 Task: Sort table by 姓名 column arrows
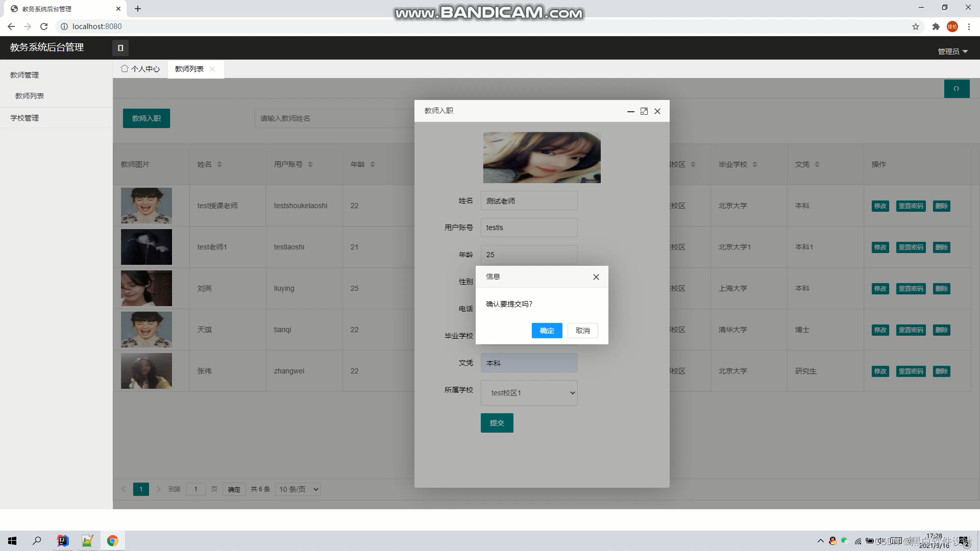219,164
